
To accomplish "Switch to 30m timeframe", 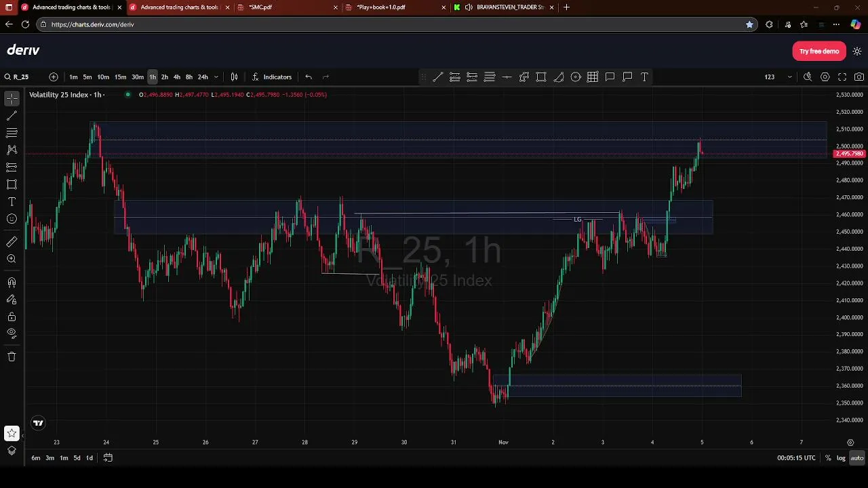I will [x=138, y=77].
